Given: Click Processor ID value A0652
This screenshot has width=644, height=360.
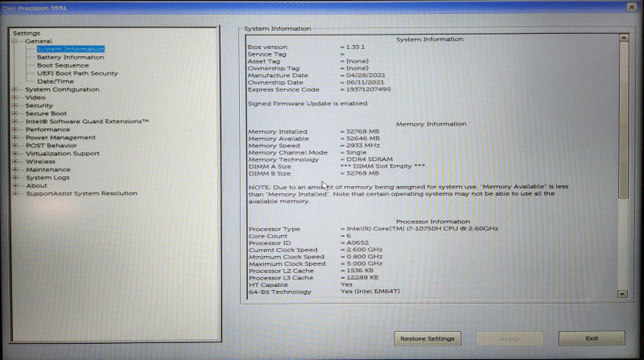Looking at the screenshot, I should click(357, 242).
